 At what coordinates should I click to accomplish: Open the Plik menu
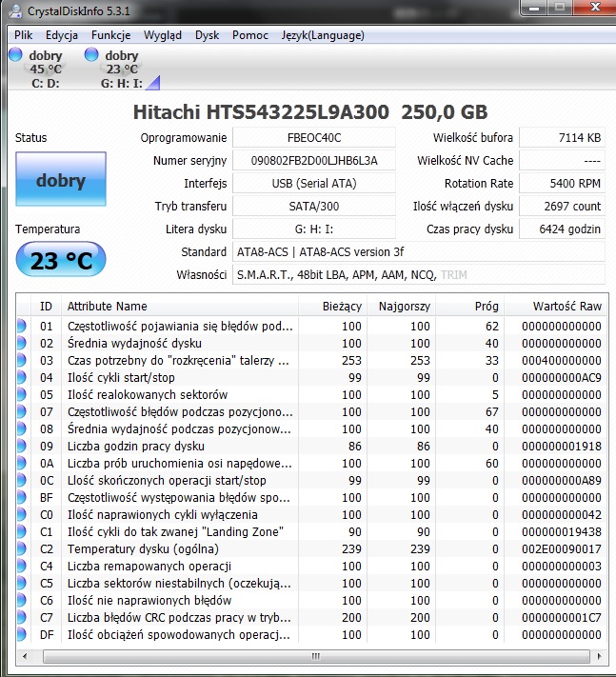click(x=23, y=35)
